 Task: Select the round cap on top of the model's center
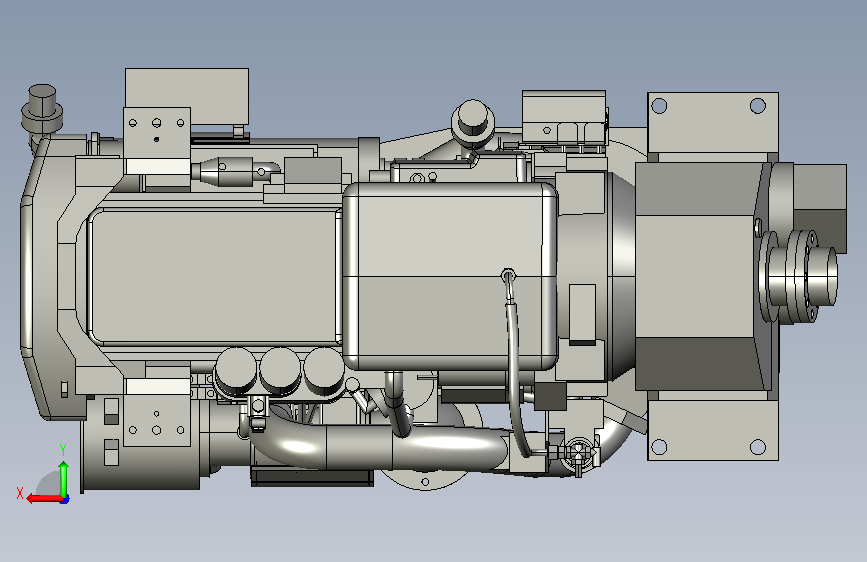click(x=472, y=123)
